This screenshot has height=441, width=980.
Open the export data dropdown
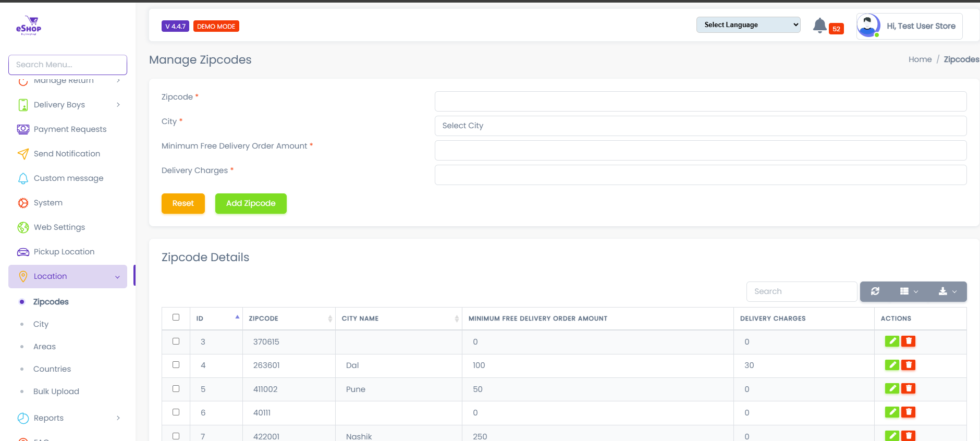point(948,291)
